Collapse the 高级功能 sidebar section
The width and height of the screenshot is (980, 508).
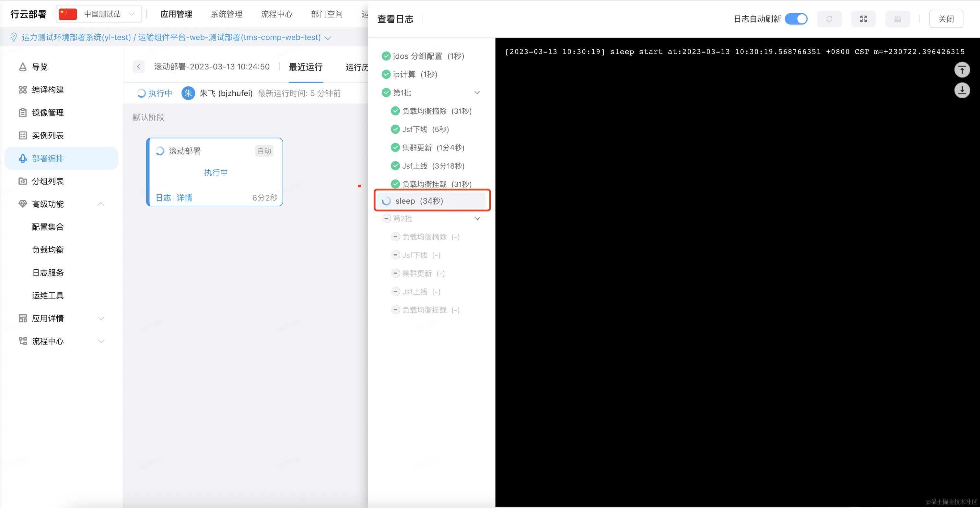coord(101,204)
